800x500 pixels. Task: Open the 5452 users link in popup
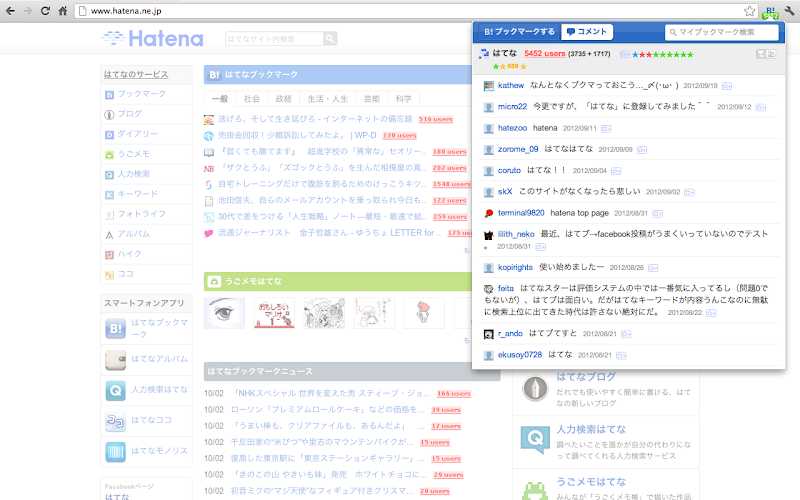click(544, 54)
